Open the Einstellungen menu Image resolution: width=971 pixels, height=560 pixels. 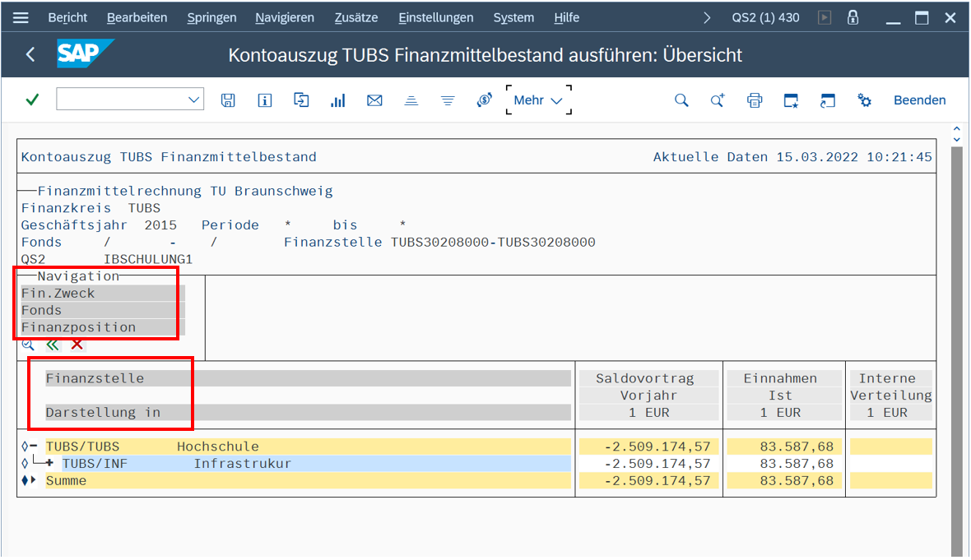click(x=435, y=17)
